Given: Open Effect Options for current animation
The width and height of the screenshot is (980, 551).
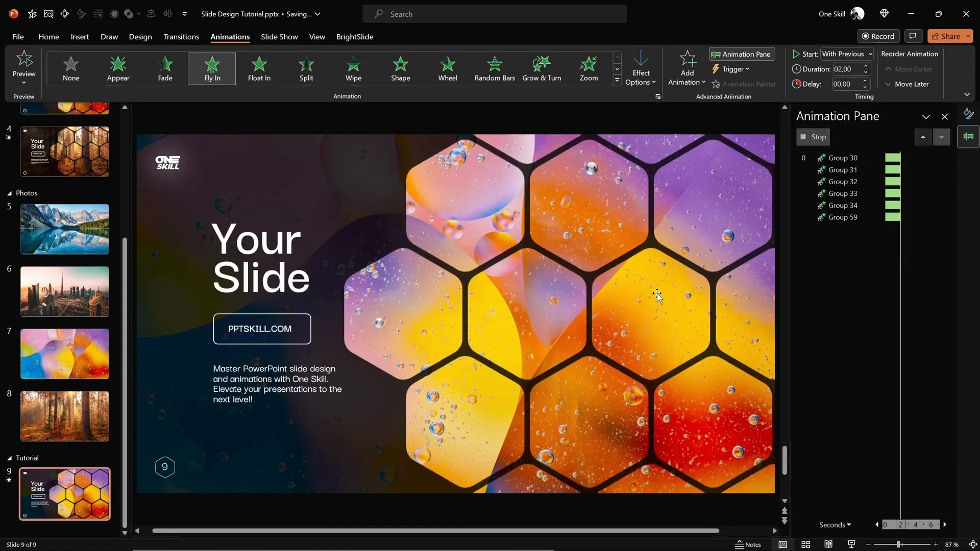Looking at the screenshot, I should [641, 68].
